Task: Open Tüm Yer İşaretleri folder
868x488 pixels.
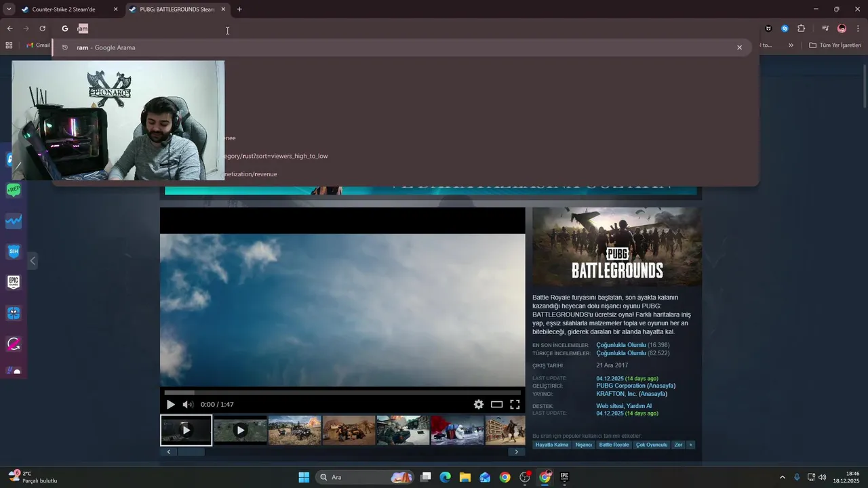Action: click(x=835, y=45)
